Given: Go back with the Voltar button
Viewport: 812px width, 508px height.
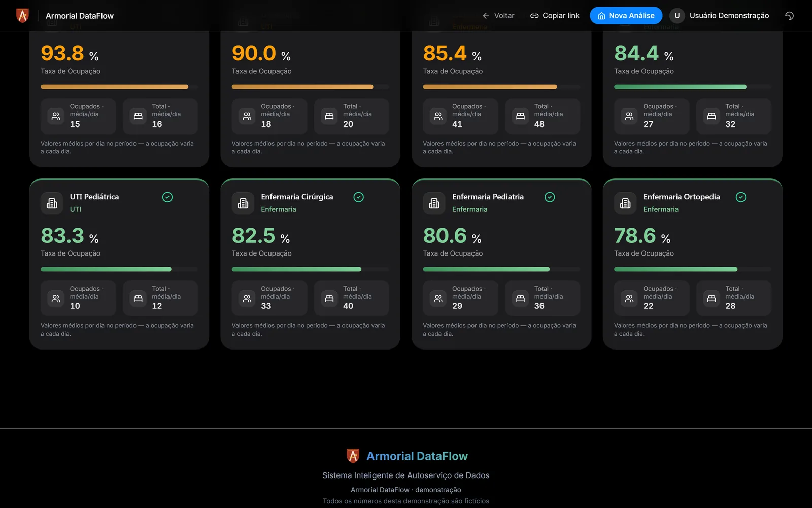Looking at the screenshot, I should pos(498,16).
